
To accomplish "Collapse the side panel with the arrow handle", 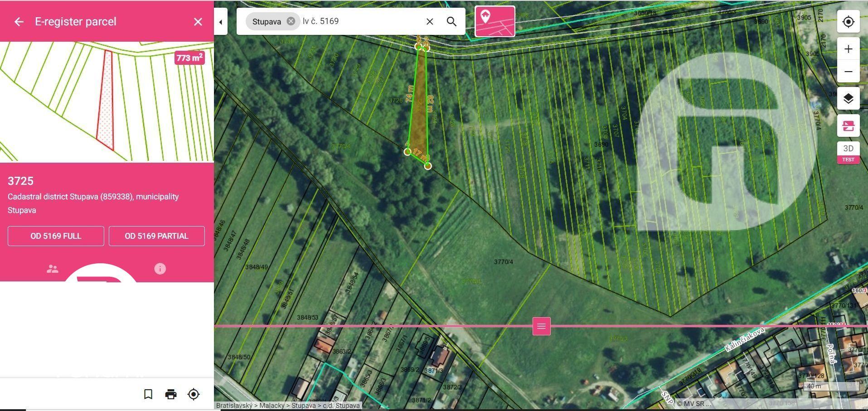I will pos(221,22).
